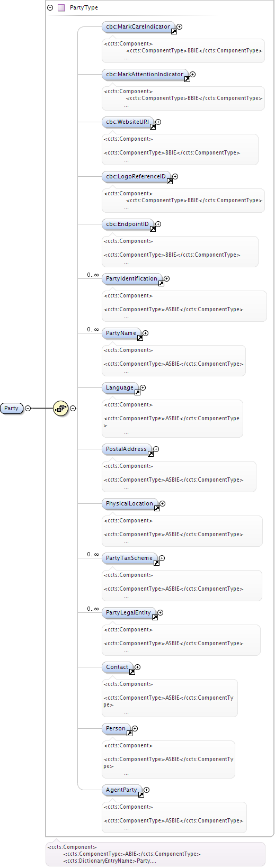
Task: Click the reference arrow icon on PartyName
Action: (x=140, y=338)
